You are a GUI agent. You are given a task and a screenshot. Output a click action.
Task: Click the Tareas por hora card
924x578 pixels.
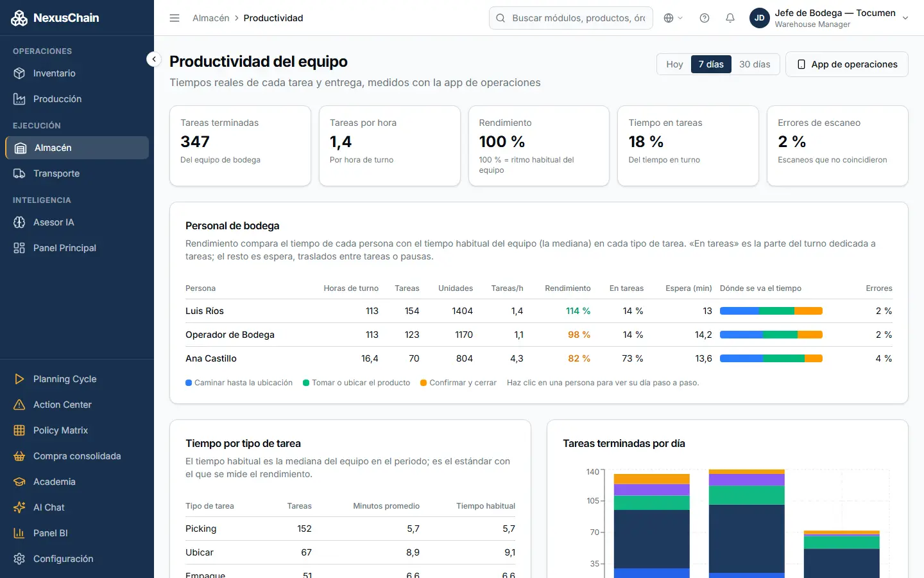click(389, 146)
